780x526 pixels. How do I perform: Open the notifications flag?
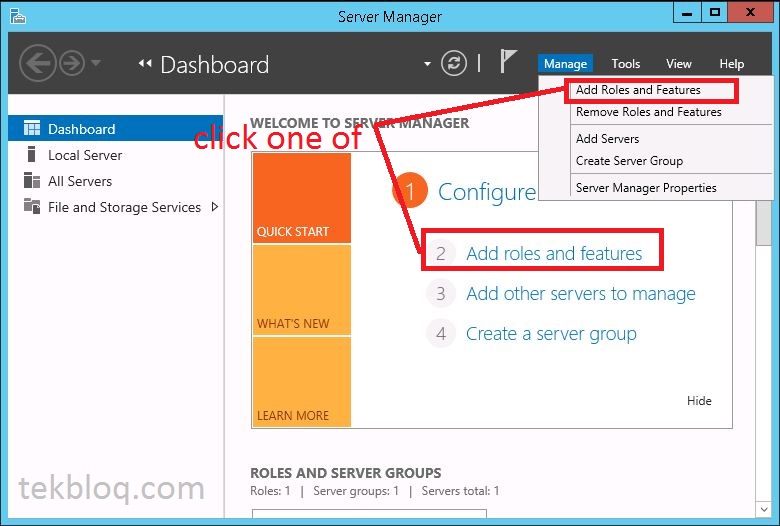pyautogui.click(x=508, y=62)
